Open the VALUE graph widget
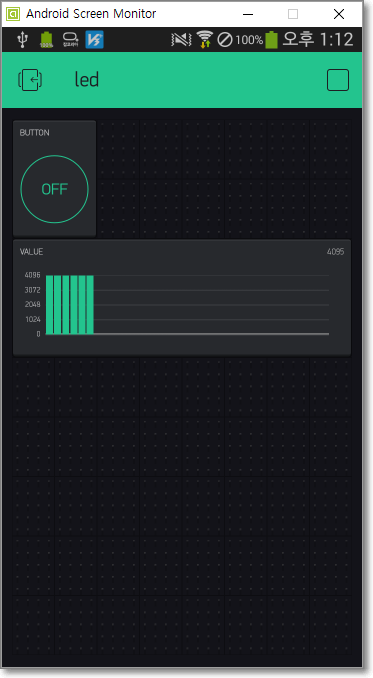 182,298
